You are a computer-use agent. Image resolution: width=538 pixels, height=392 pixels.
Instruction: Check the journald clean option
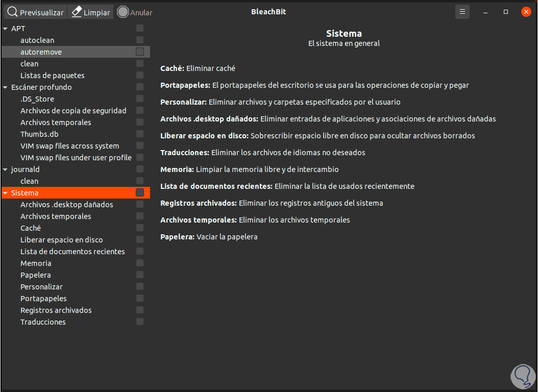(140, 181)
